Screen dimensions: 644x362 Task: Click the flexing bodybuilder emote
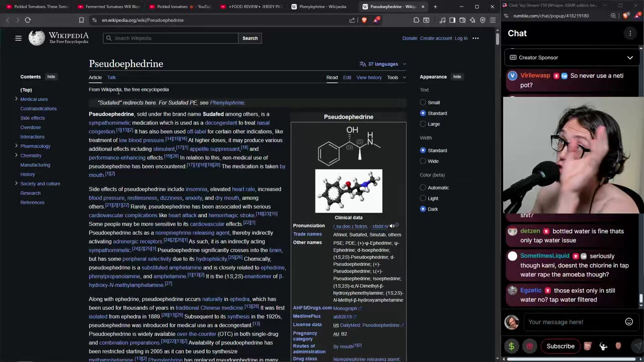(x=603, y=346)
